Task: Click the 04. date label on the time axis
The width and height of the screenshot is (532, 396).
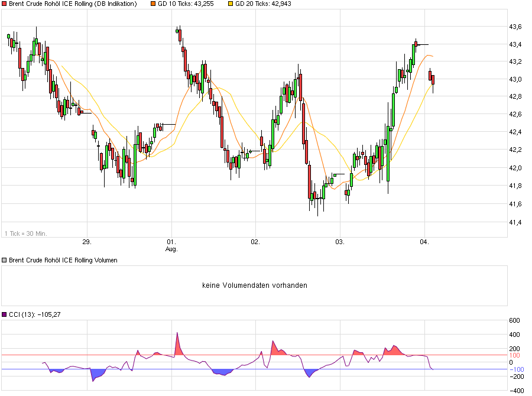Action: pos(425,241)
